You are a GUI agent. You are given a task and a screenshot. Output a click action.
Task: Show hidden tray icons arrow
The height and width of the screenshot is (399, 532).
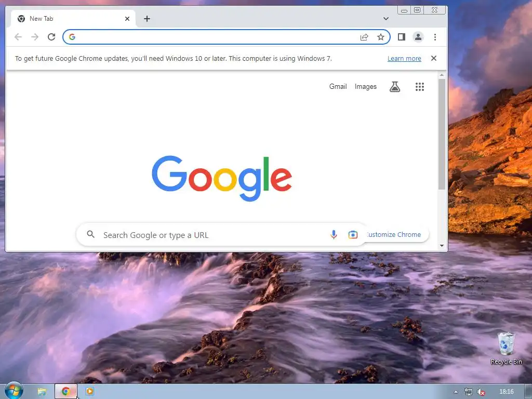(x=456, y=392)
